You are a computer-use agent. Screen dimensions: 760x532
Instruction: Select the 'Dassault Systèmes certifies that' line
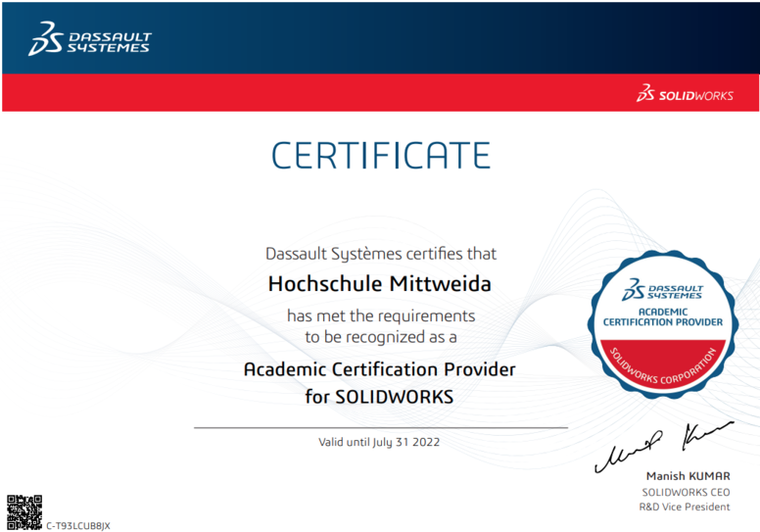click(x=380, y=253)
